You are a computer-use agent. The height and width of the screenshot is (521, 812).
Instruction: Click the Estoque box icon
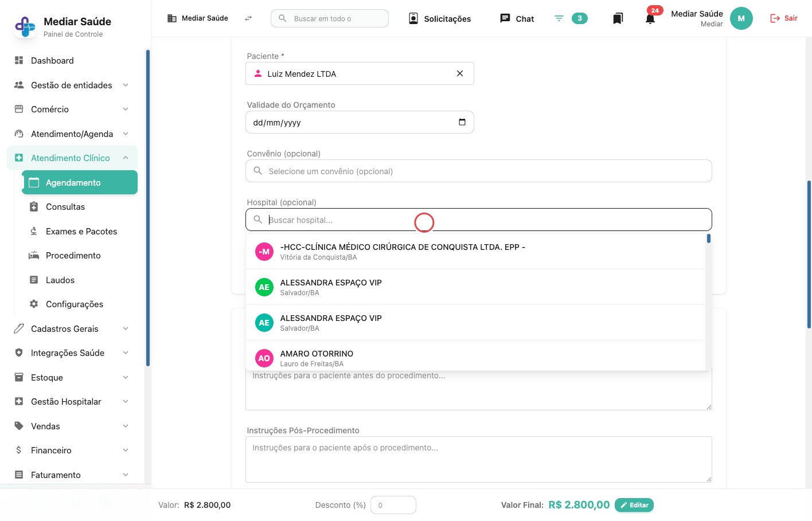(x=19, y=377)
